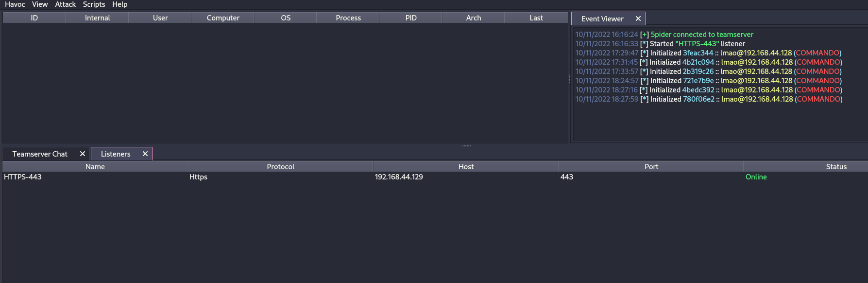Close the Teamserver Chat tab
This screenshot has height=283, width=868.
(83, 154)
